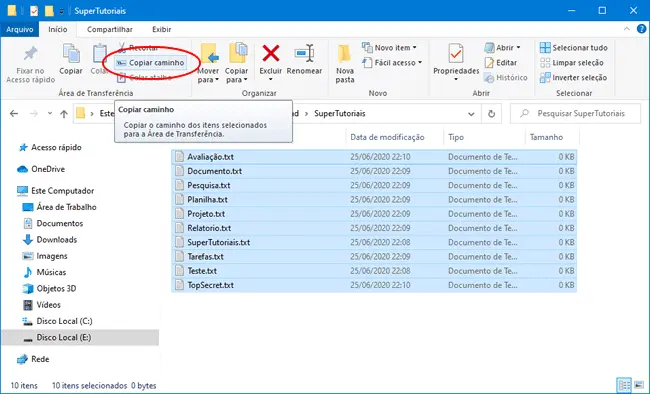Select the file Pesquisa.txt
Screen dimensions: 650x394
374,185
